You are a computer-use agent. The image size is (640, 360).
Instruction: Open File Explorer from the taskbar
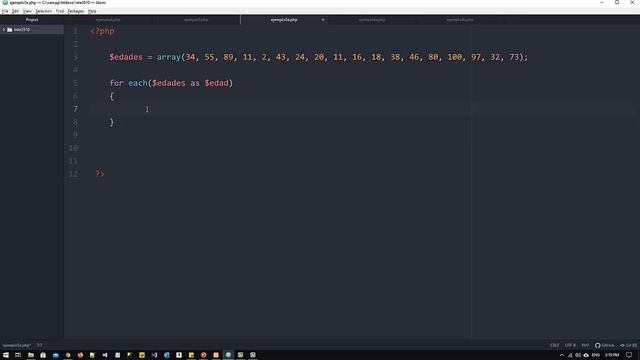(31, 355)
